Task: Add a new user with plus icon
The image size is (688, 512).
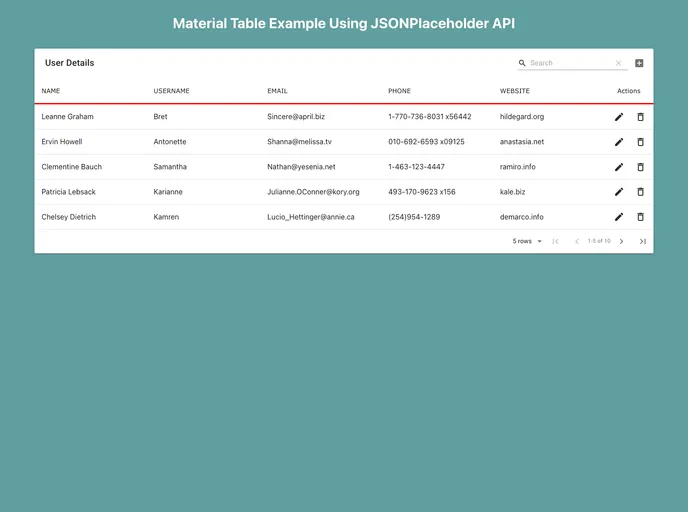Action: click(639, 63)
